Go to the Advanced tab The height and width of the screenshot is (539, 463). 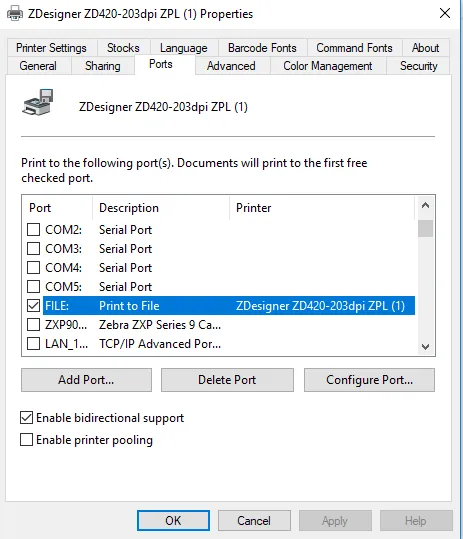[x=231, y=66]
